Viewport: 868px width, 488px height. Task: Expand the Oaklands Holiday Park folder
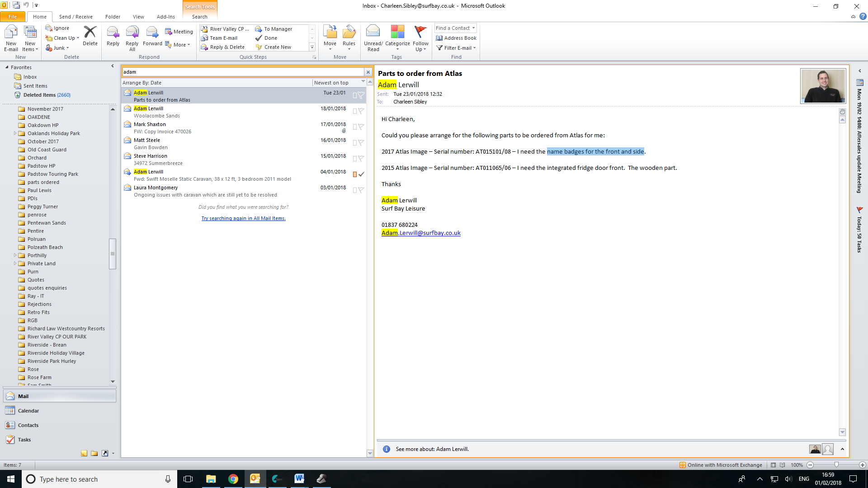[15, 133]
